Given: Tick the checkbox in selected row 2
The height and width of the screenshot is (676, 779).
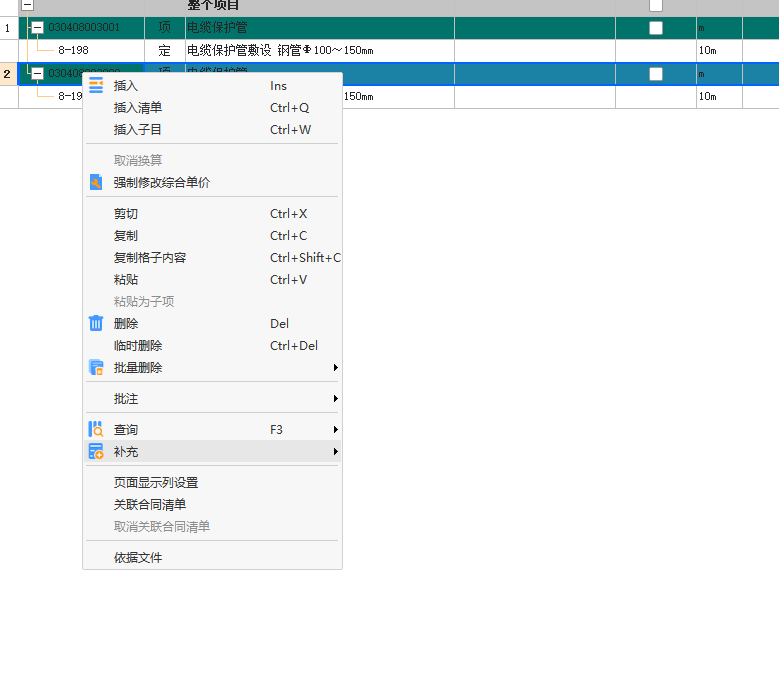Looking at the screenshot, I should point(656,74).
